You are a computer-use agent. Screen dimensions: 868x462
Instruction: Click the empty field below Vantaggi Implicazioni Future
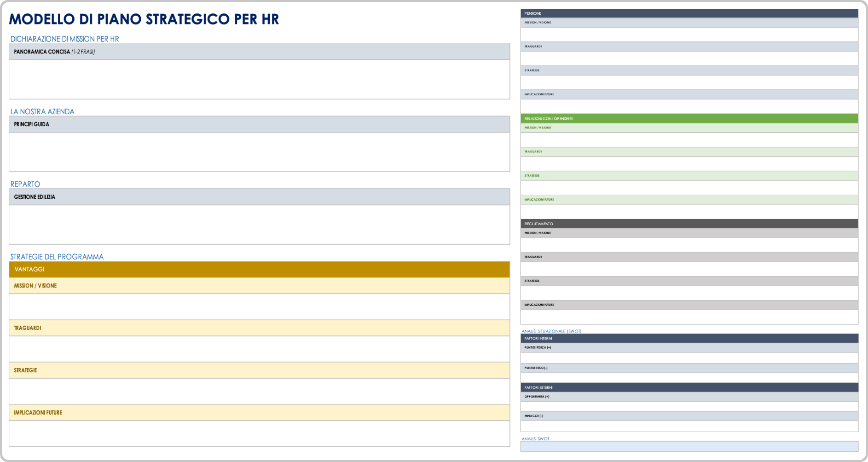[259, 433]
